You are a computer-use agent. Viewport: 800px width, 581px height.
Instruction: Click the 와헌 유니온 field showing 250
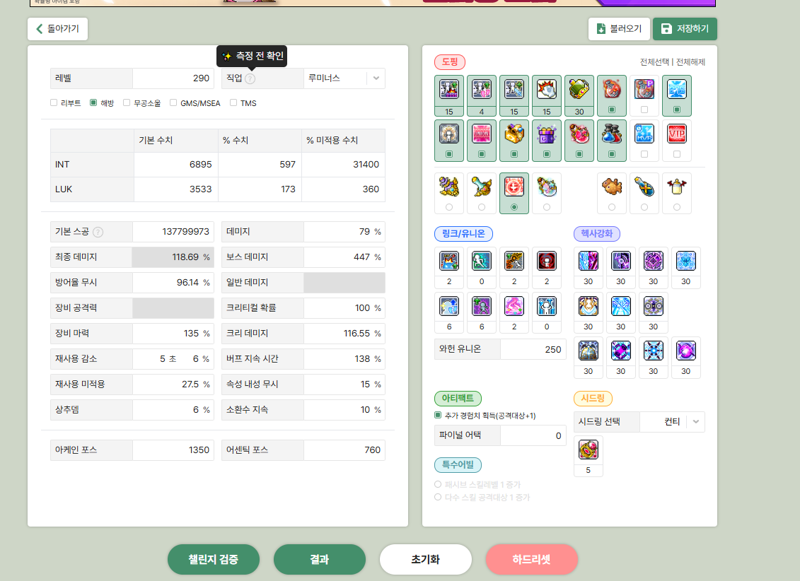533,349
